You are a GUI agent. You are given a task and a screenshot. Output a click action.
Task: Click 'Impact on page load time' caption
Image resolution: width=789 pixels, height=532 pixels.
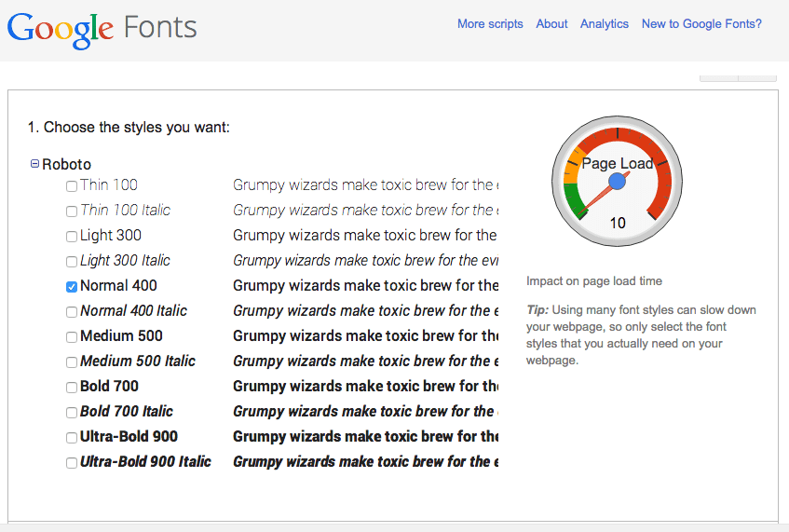[x=594, y=280]
